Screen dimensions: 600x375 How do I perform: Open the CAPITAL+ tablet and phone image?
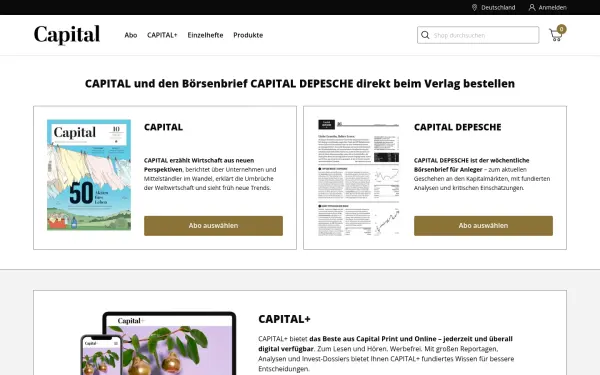(158, 343)
